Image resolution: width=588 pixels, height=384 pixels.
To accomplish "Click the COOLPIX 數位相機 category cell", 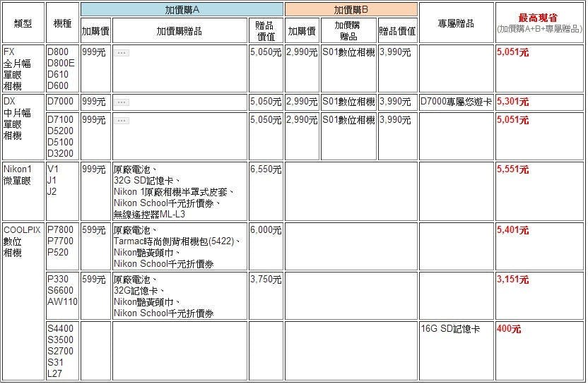I will (x=23, y=301).
